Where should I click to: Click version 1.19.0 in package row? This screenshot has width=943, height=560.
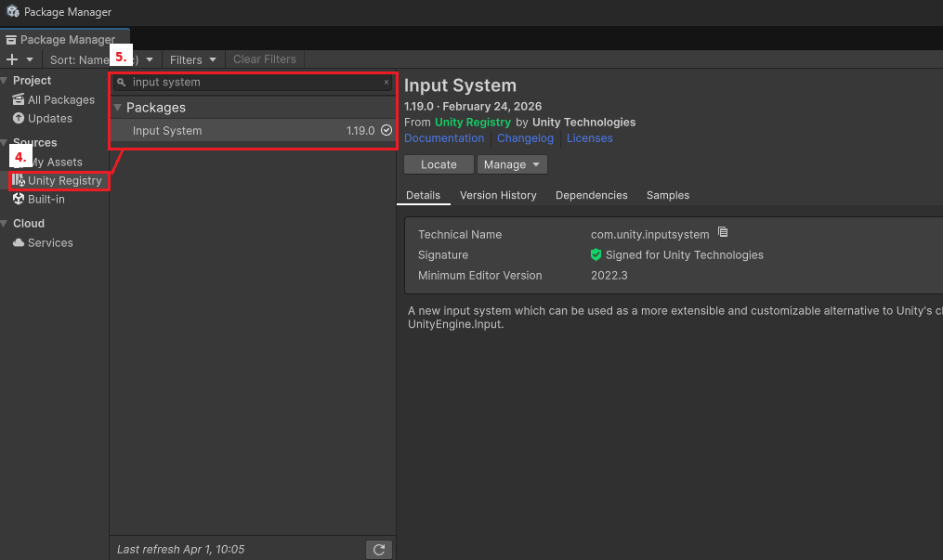360,130
